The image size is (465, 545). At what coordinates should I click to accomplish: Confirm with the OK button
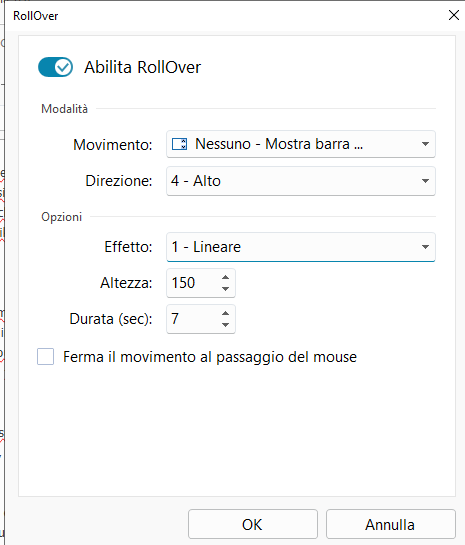pyautogui.click(x=253, y=524)
